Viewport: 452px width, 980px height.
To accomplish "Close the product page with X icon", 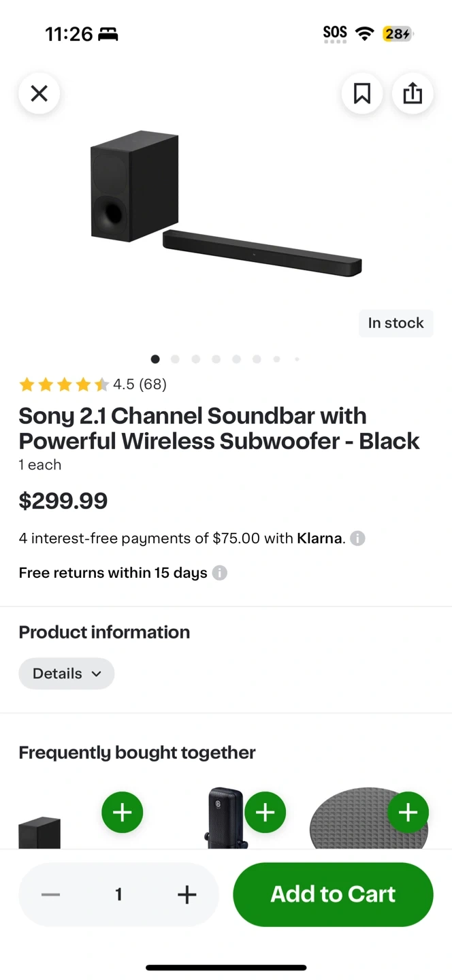I will click(39, 93).
